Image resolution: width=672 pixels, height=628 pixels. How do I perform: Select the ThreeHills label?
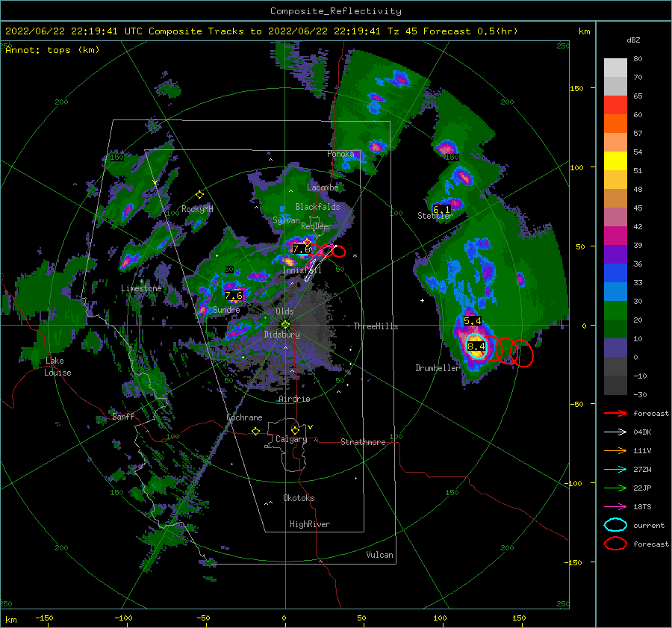click(376, 326)
